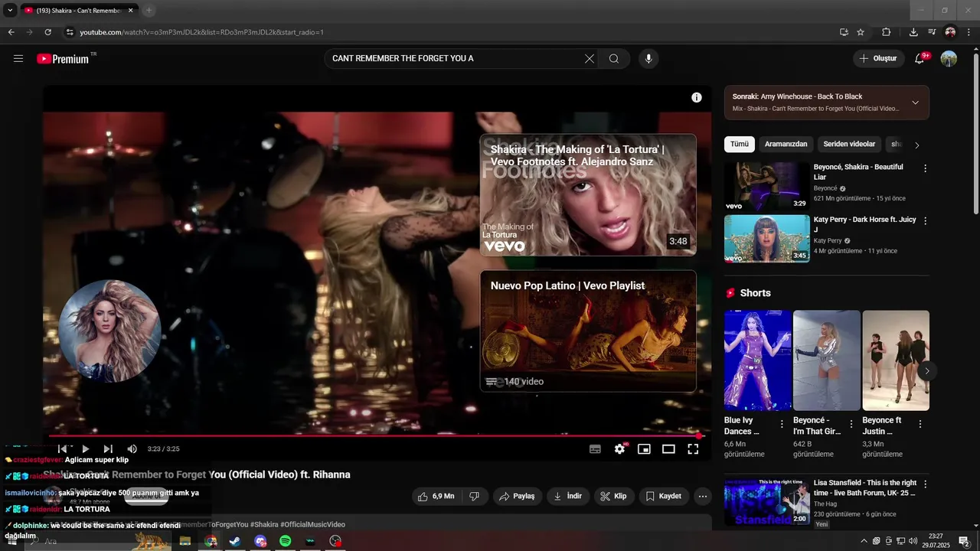Image resolution: width=980 pixels, height=551 pixels.
Task: Open options for Beautiful Liar video
Action: tap(925, 168)
